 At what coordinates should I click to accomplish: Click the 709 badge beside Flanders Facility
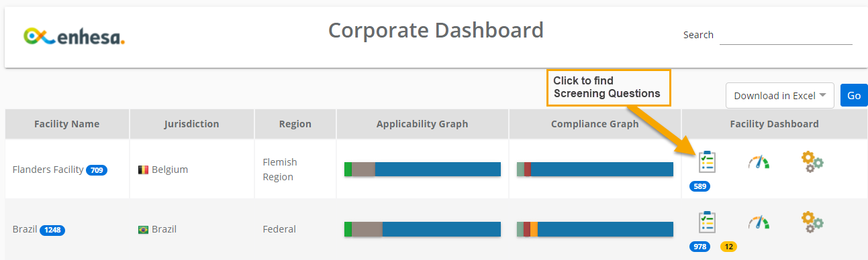point(97,170)
